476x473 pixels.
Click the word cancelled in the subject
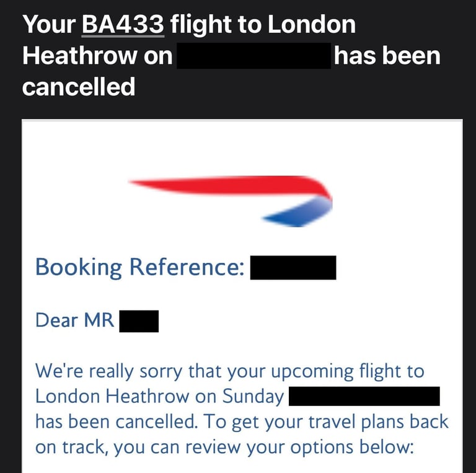[79, 87]
